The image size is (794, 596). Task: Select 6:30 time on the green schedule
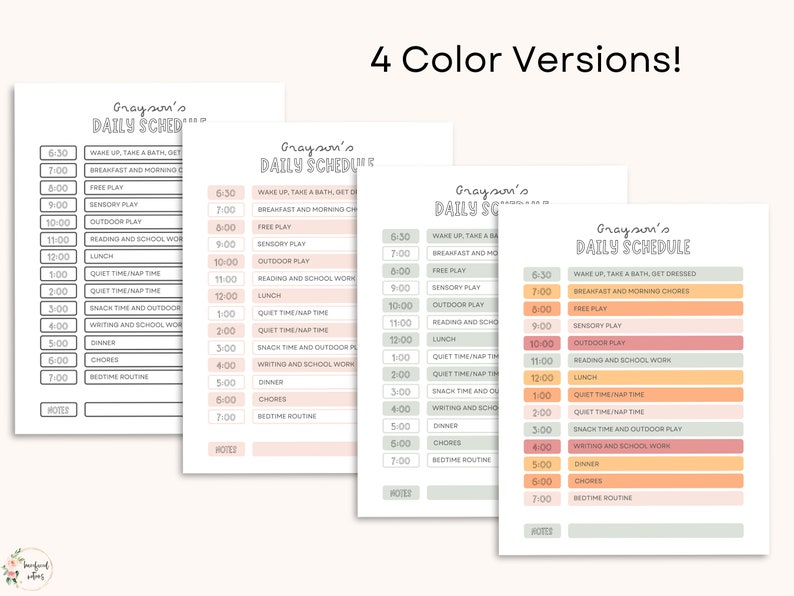(x=401, y=236)
